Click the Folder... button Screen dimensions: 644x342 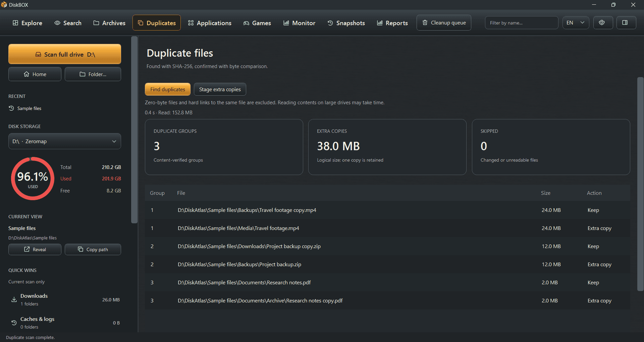pyautogui.click(x=93, y=74)
